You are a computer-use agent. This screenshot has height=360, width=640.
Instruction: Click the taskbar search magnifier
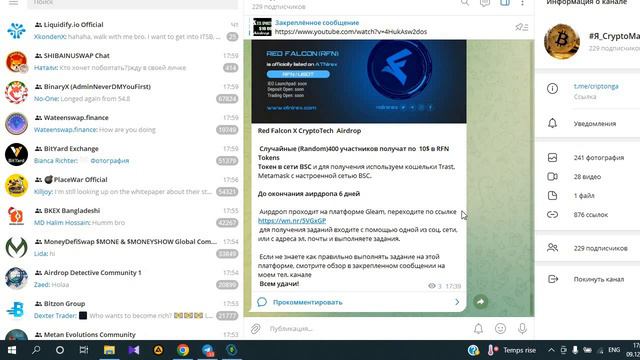point(36,350)
